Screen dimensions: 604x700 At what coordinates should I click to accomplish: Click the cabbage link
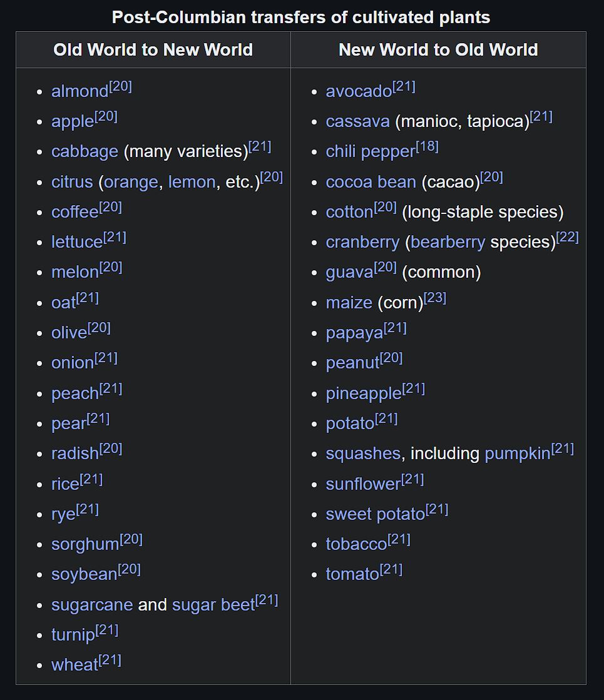[x=85, y=151]
